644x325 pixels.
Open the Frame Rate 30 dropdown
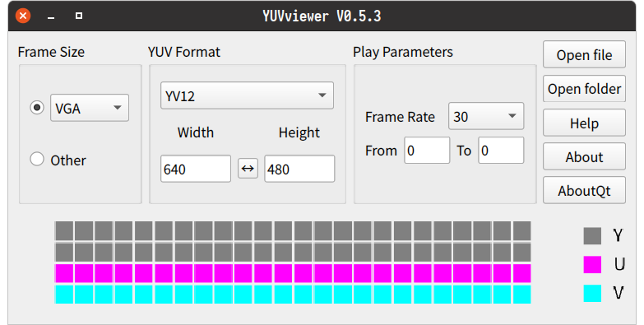click(x=486, y=116)
